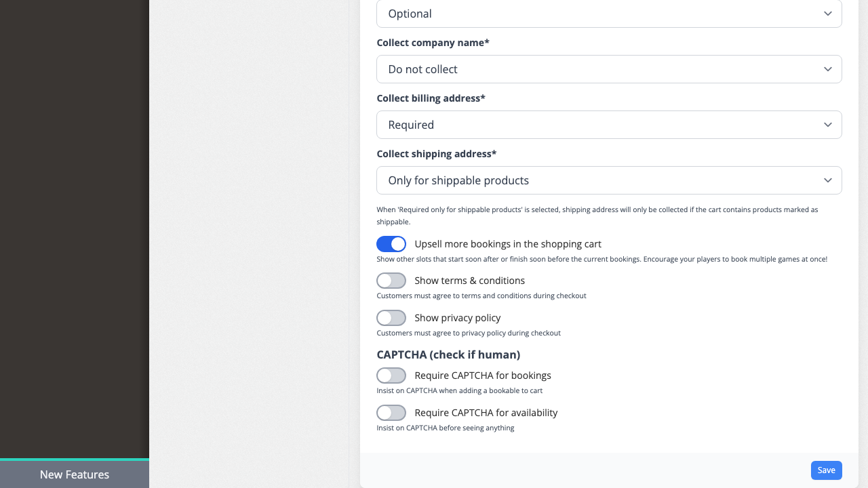
Task: Enable Require CAPTCHA for availability
Action: 391,413
